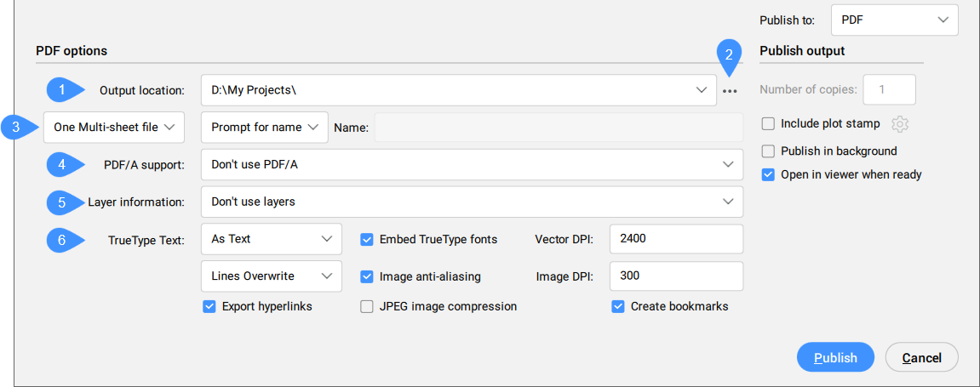Open the PDF/A support dropdown

pyautogui.click(x=472, y=165)
